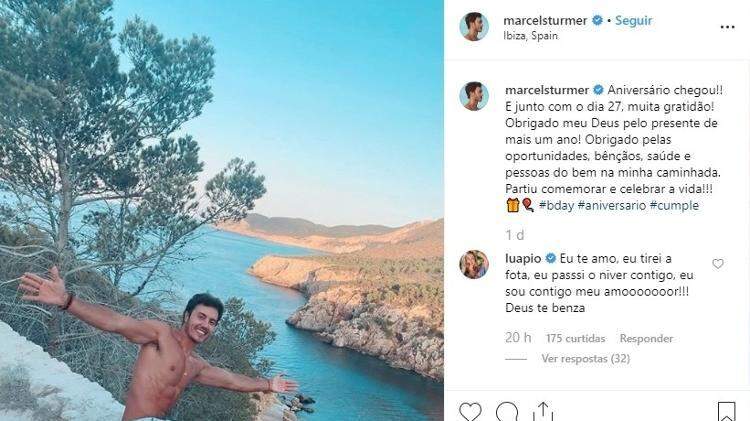The height and width of the screenshot is (421, 750).
Task: Click the comment speech bubble icon
Action: pos(507,412)
